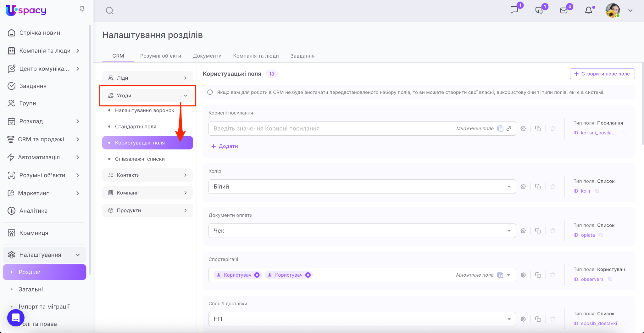Switch to the Документи tab

click(x=207, y=56)
